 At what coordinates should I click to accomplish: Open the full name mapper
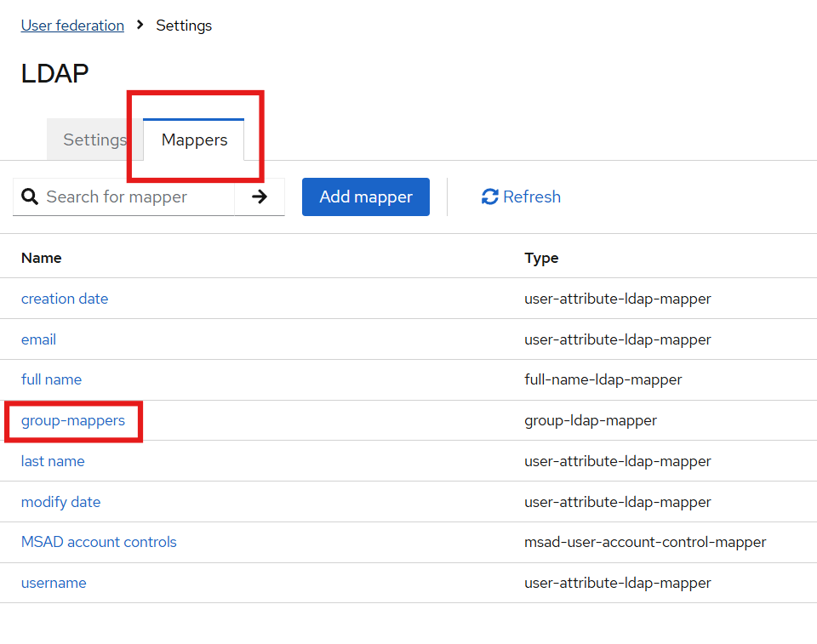point(51,379)
